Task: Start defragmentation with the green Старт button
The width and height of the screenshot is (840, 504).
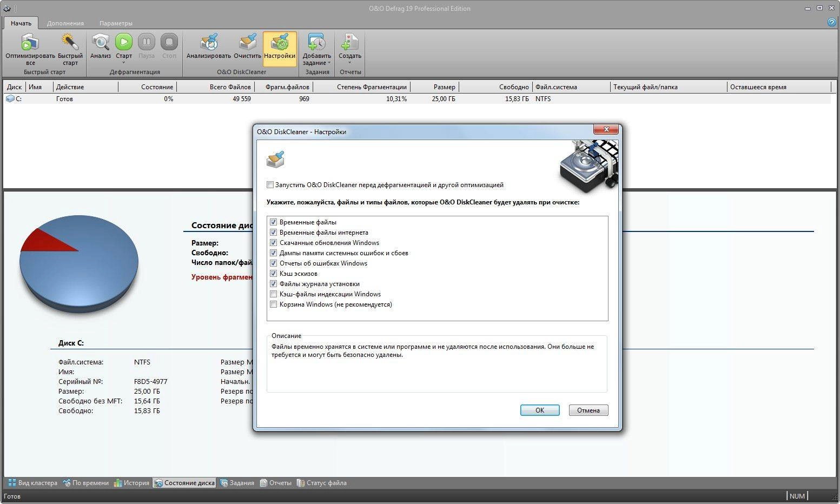Action: click(x=124, y=42)
